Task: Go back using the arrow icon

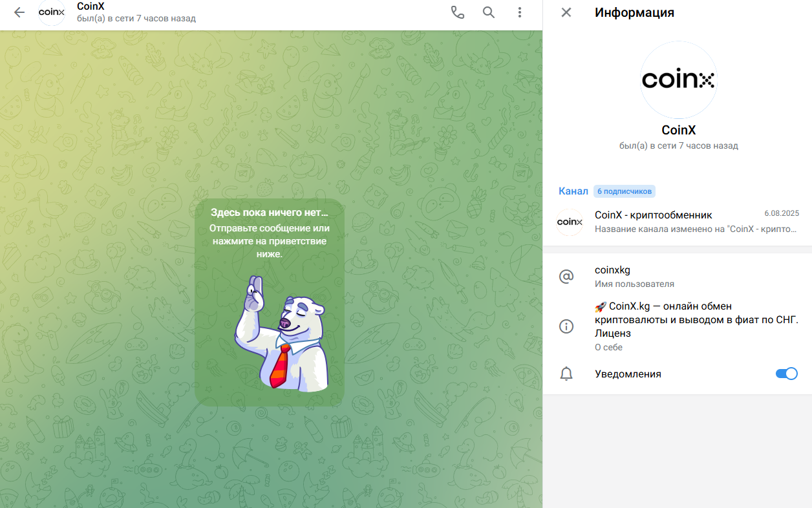Action: click(x=19, y=12)
